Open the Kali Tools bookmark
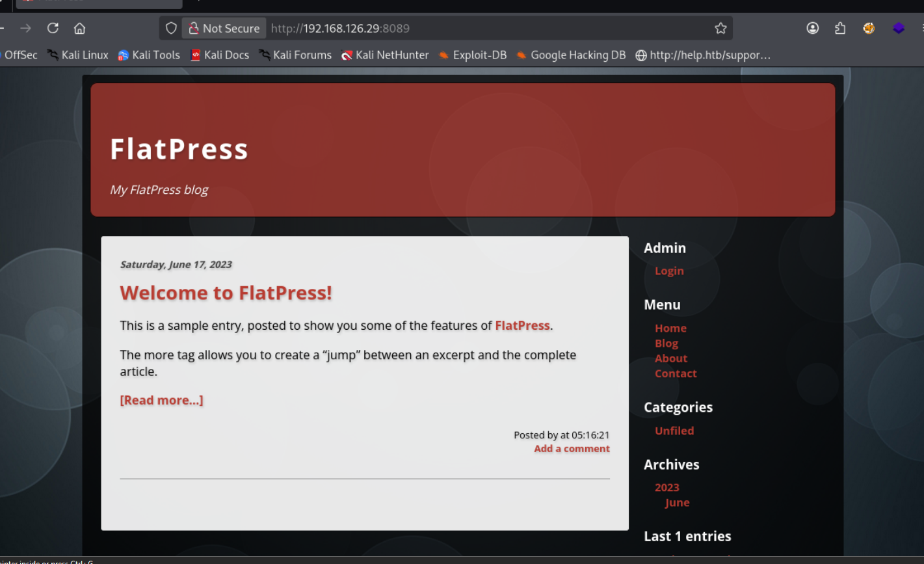Image resolution: width=924 pixels, height=564 pixels. pos(149,55)
